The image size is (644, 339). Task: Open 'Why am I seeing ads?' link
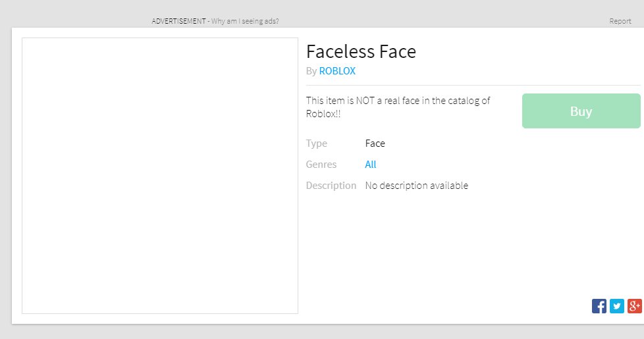(x=245, y=21)
